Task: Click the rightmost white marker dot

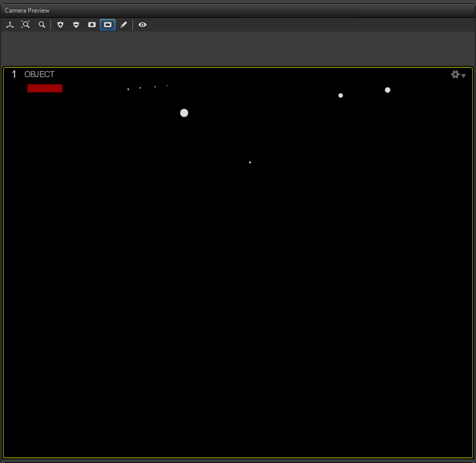Action: tap(388, 90)
